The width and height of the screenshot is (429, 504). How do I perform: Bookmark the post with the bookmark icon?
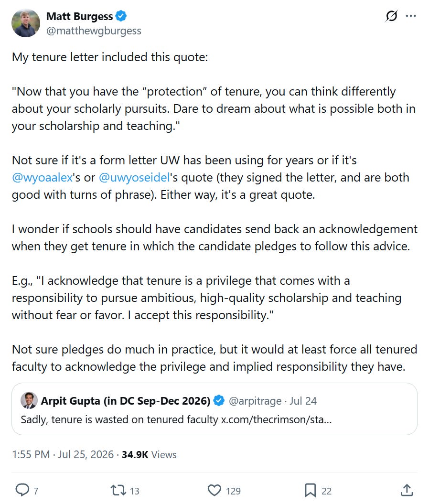coord(310,490)
